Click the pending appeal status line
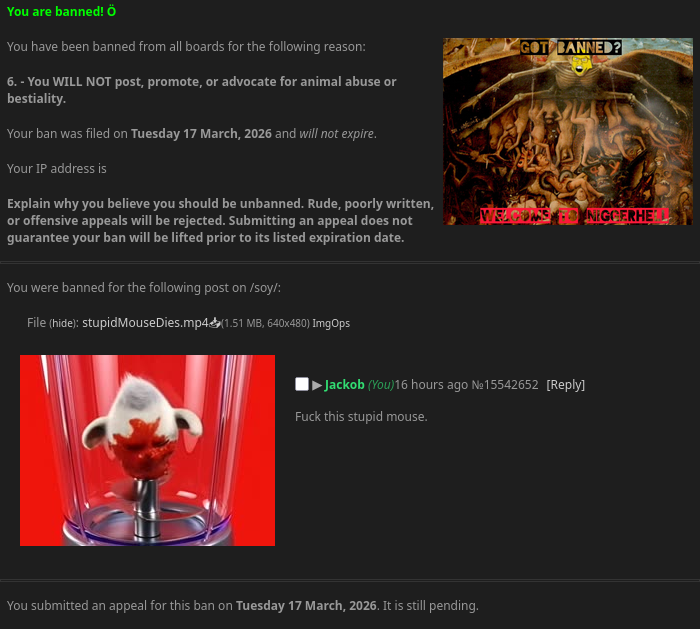 click(x=242, y=605)
